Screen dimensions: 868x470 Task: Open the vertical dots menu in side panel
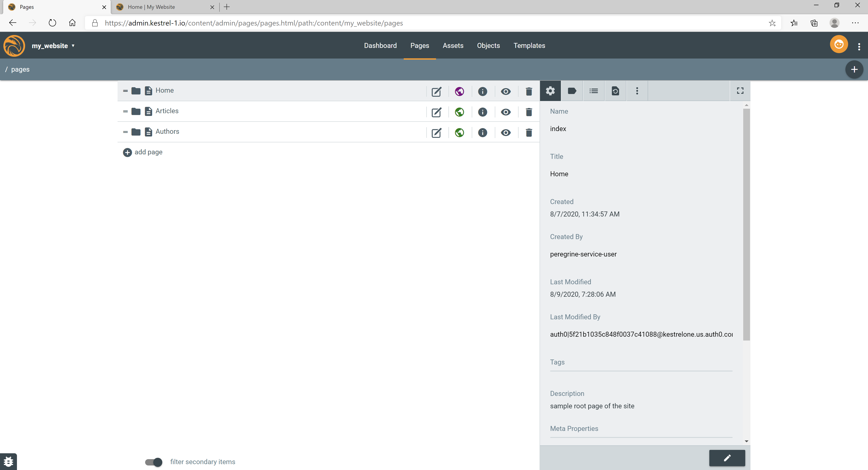(637, 91)
